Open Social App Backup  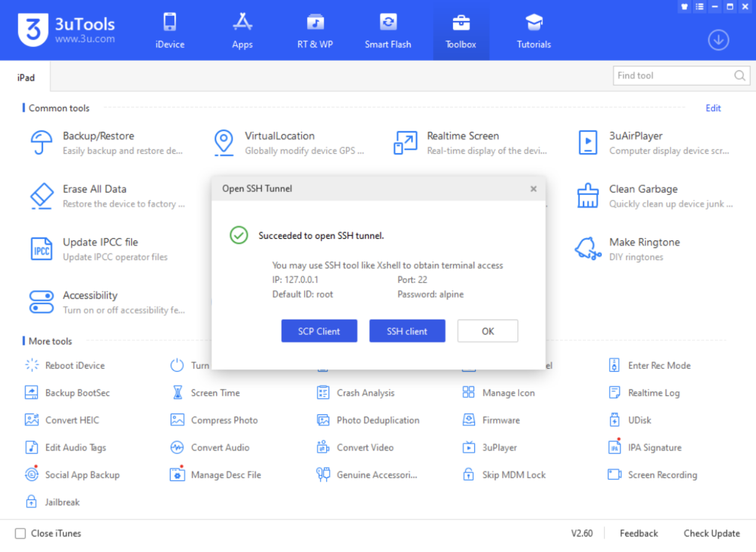coord(72,475)
